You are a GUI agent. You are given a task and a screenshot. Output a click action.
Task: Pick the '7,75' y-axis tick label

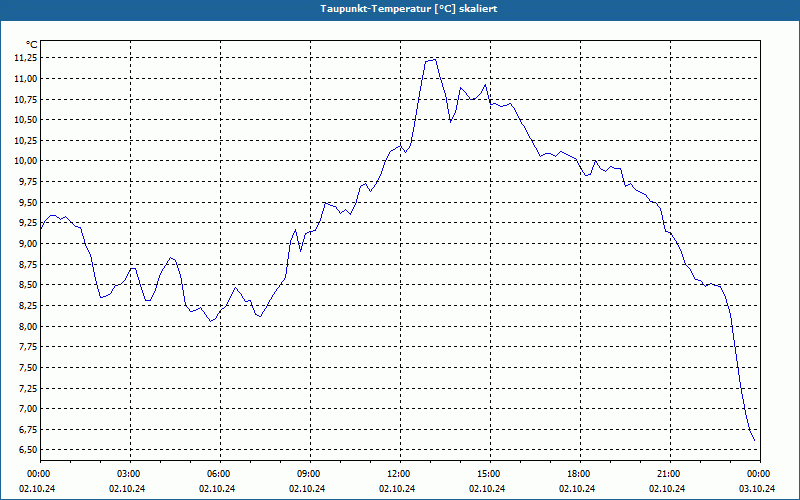(27, 347)
